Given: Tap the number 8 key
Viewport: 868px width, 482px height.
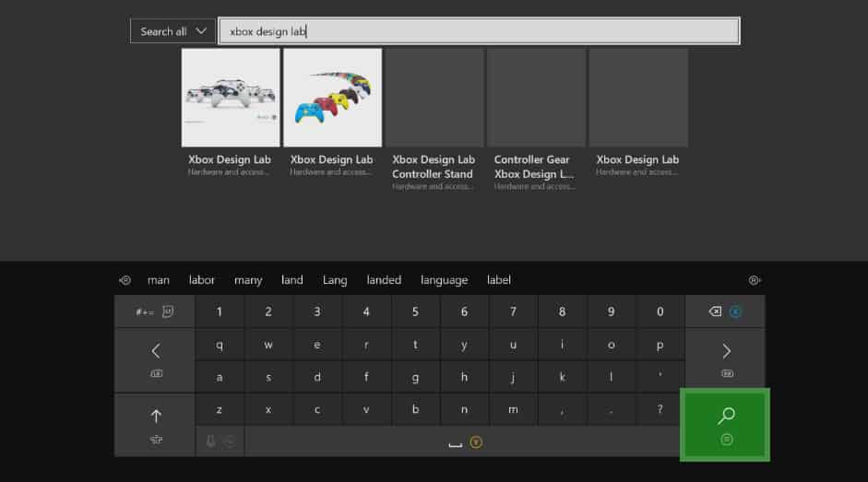Looking at the screenshot, I should 562,312.
